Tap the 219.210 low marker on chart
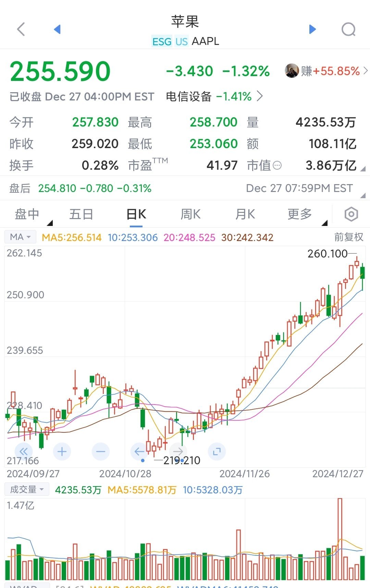This screenshot has height=588, width=370. click(182, 460)
